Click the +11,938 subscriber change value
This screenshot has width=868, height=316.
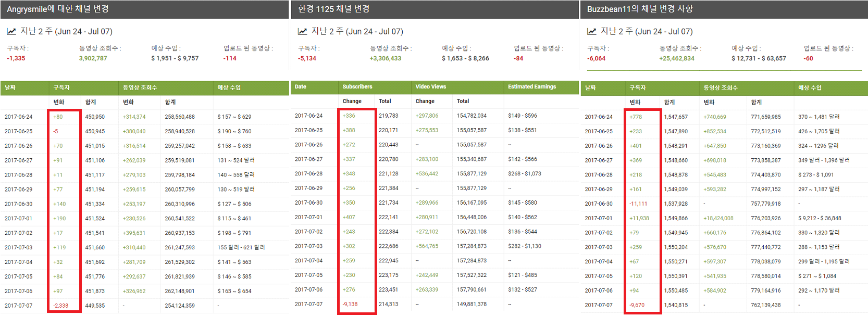(x=639, y=218)
